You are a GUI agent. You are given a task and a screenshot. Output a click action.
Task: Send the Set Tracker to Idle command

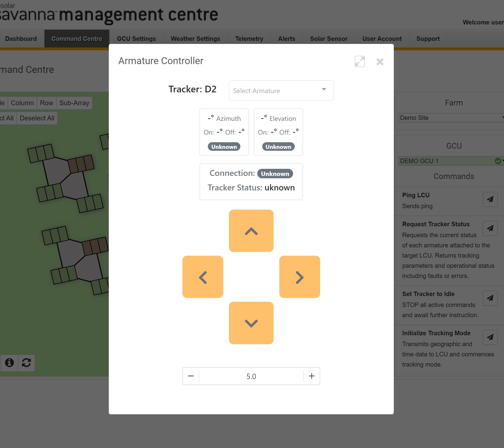(x=490, y=298)
